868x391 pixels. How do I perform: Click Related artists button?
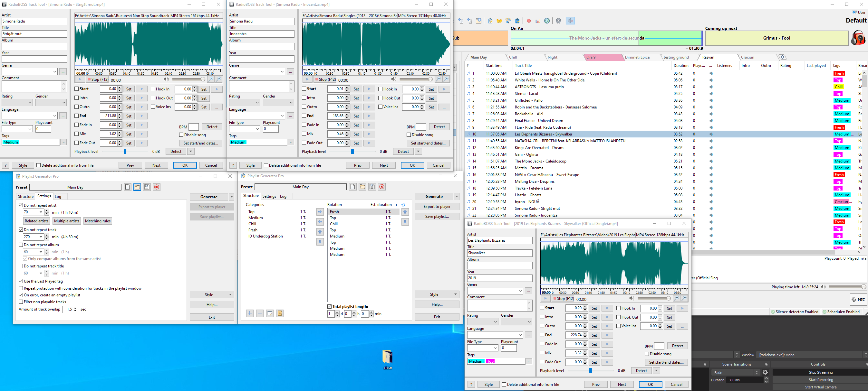coord(36,221)
